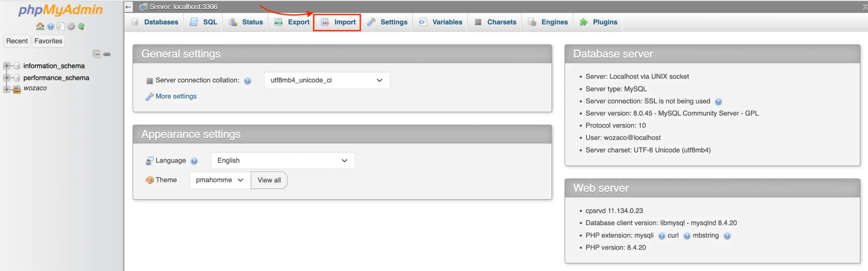Viewport: 868px width, 271px height.
Task: Click help icon after mbstring extension
Action: click(x=727, y=236)
